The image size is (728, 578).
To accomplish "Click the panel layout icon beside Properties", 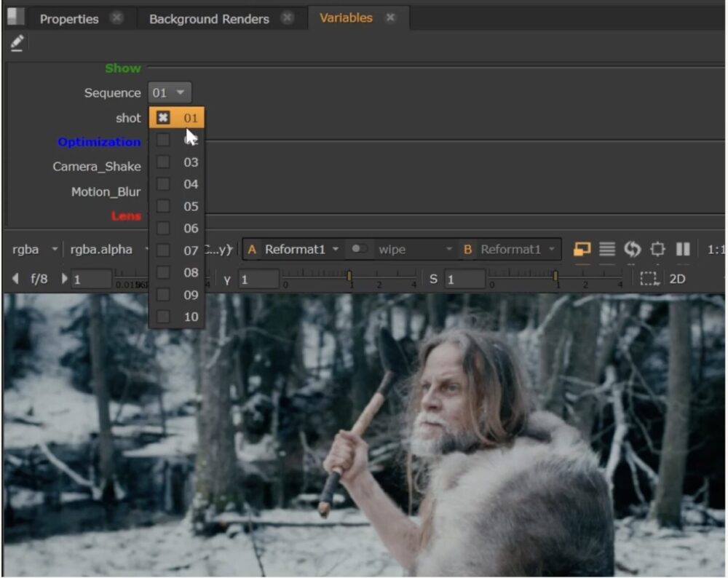I will (15, 16).
